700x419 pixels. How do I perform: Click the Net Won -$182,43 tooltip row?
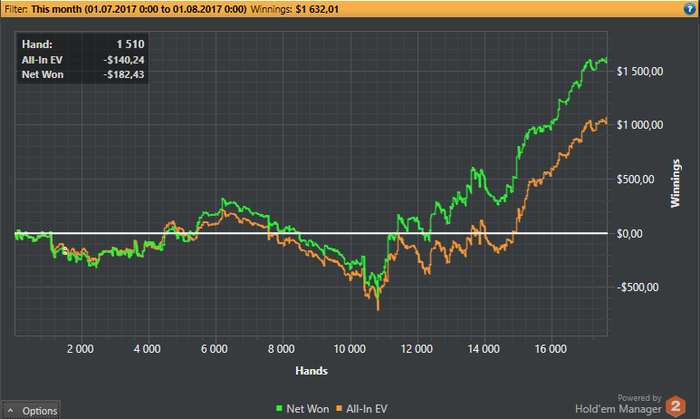click(83, 75)
